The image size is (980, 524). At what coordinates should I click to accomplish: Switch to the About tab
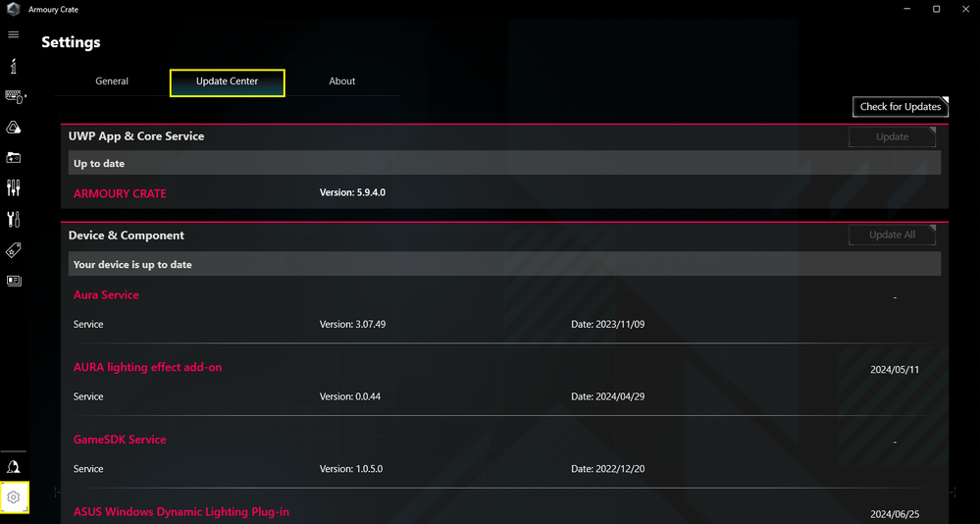(342, 81)
